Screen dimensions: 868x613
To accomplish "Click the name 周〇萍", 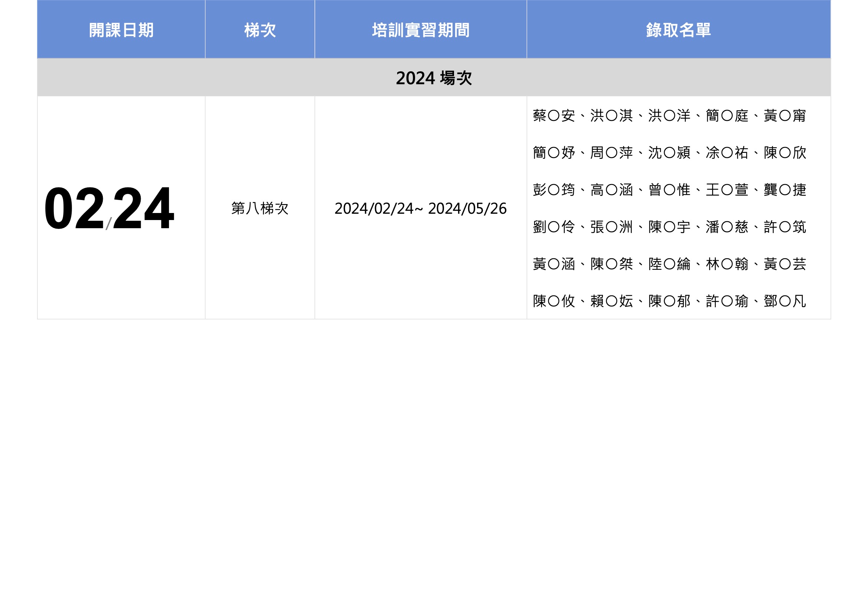I will click(x=612, y=153).
